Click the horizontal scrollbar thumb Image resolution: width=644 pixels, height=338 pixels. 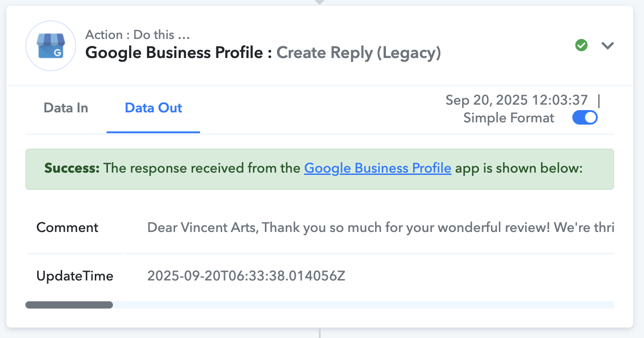point(69,305)
